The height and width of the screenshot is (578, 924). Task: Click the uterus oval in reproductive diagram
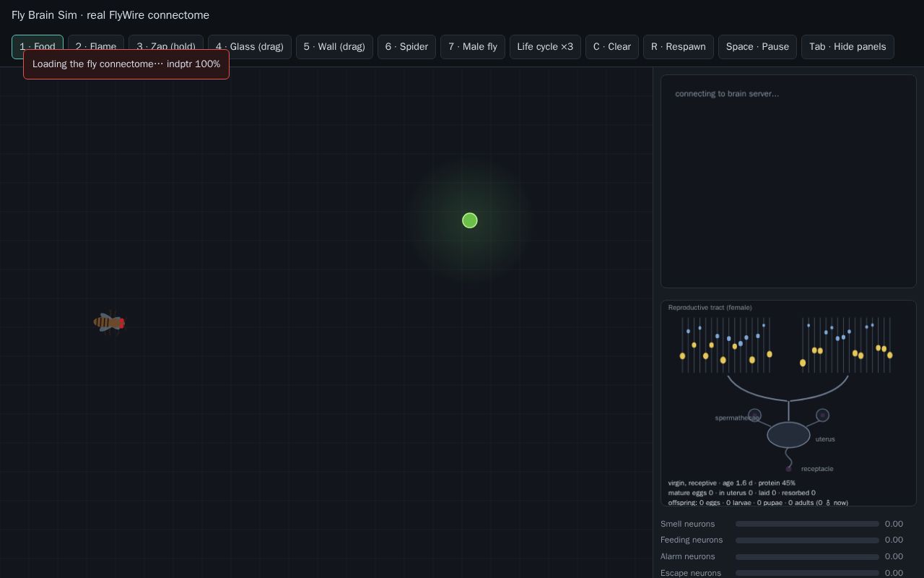[788, 435]
